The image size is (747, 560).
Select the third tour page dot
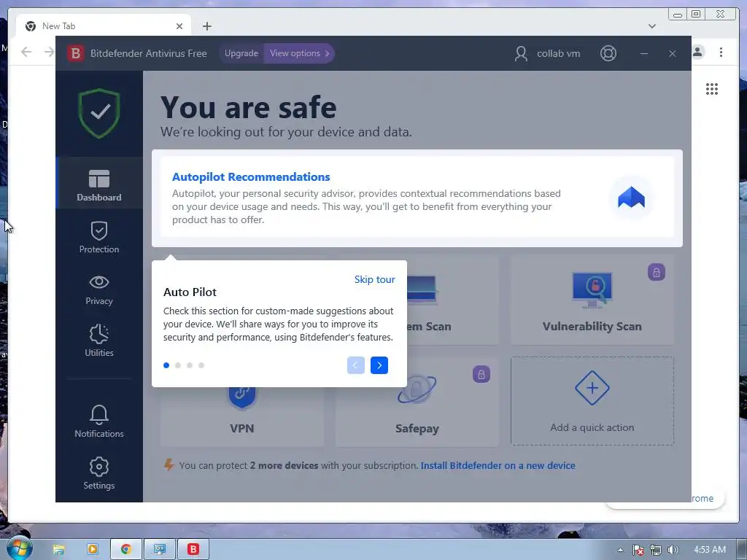tap(190, 365)
